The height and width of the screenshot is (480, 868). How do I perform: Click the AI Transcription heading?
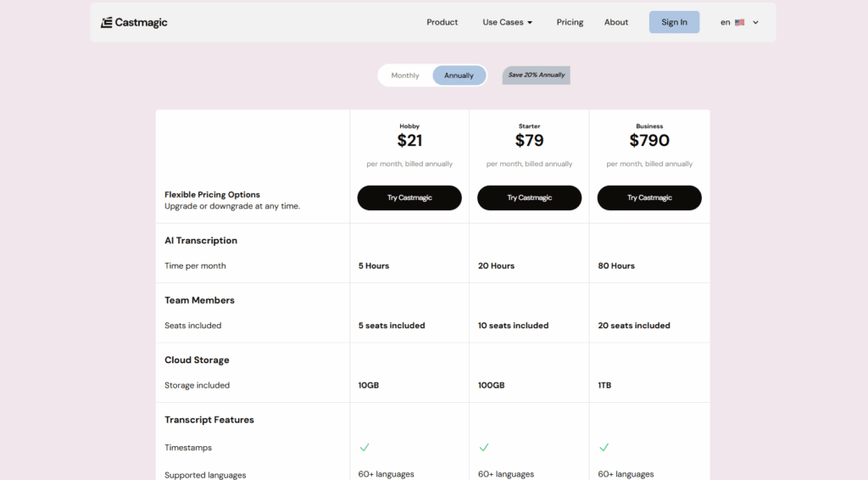201,240
